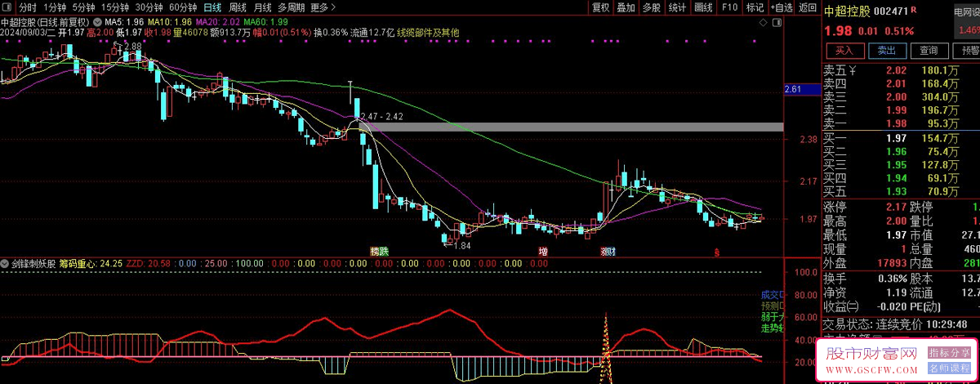This screenshot has height=384, width=980.
Task: Open the F10 company info
Action: [x=729, y=7]
